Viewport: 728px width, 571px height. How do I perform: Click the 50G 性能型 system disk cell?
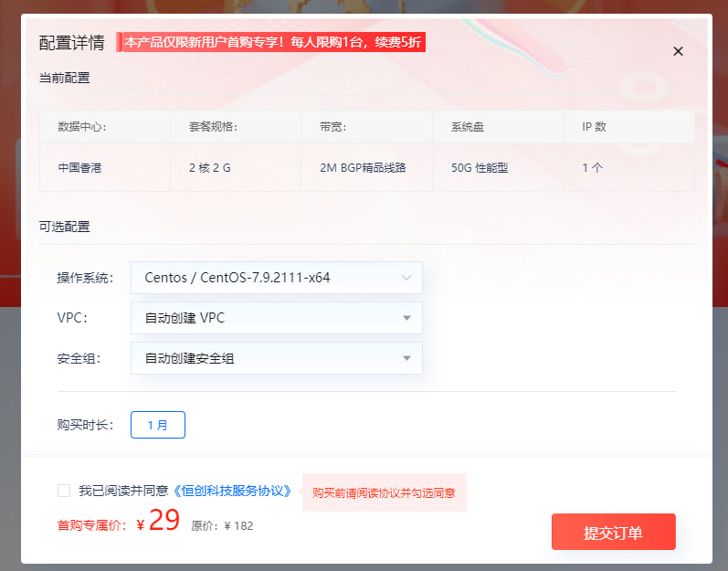(x=498, y=167)
